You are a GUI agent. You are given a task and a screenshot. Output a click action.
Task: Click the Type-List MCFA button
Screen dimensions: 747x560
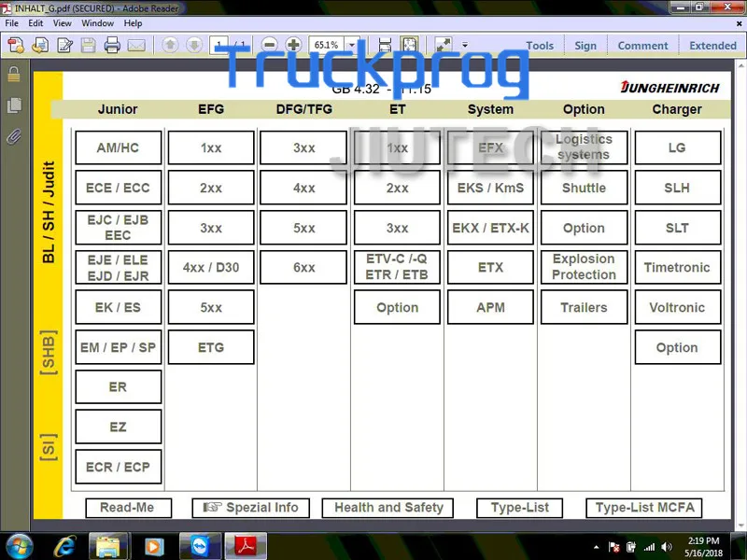(644, 508)
